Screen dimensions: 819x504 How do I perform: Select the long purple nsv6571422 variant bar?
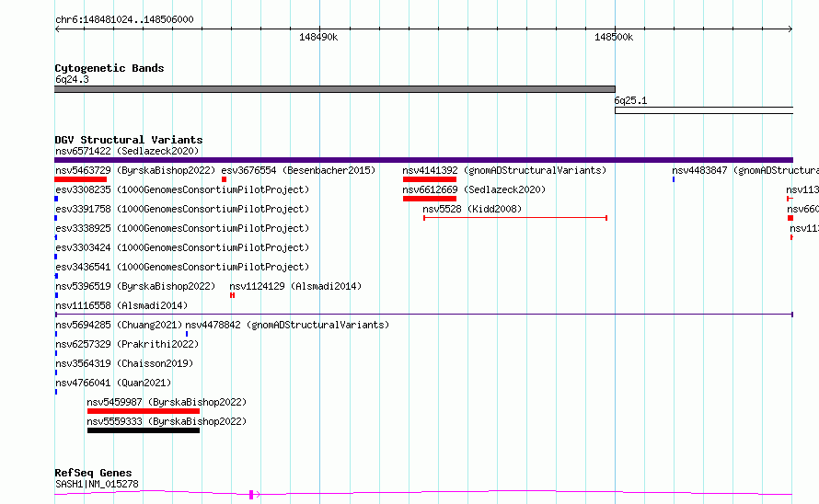click(423, 160)
